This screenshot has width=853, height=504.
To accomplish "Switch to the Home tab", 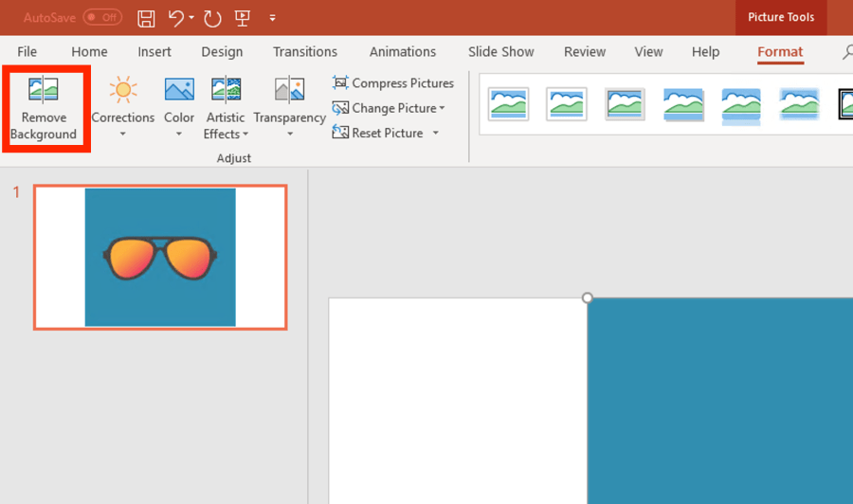I will click(x=89, y=52).
